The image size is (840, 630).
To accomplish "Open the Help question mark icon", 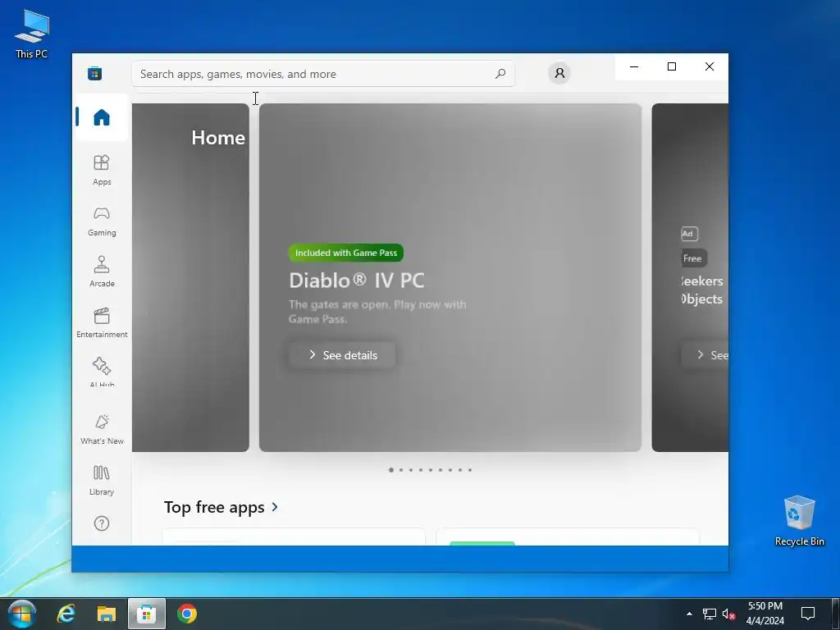I will pos(102,523).
